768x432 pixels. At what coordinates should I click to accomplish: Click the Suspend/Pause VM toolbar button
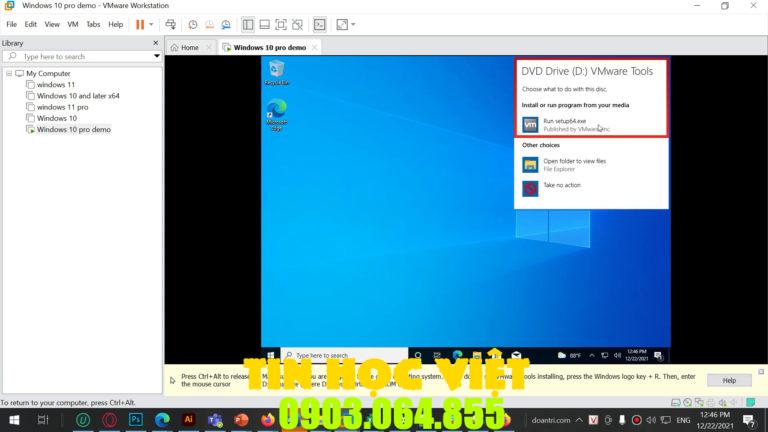[x=140, y=24]
